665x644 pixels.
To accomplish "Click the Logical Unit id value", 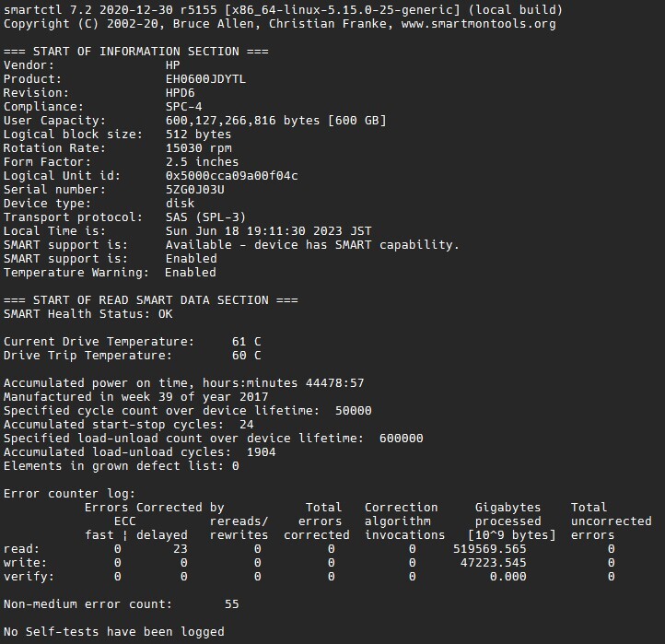I will click(232, 176).
